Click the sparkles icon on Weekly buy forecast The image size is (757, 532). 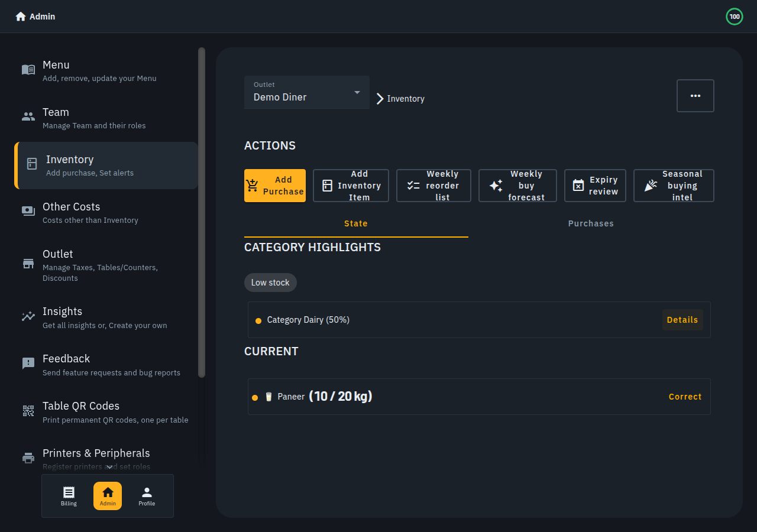pyautogui.click(x=496, y=186)
